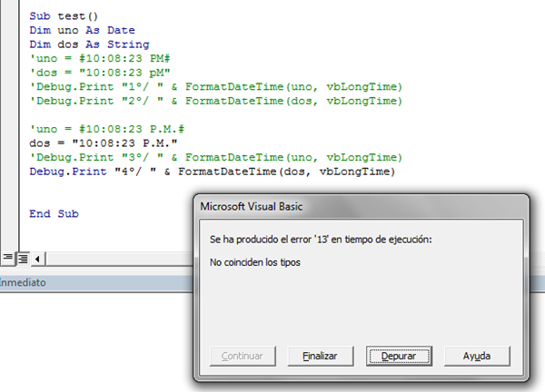The width and height of the screenshot is (545, 392).
Task: Click the line dos = "10:08:23 P.M."
Action: pyautogui.click(x=104, y=143)
